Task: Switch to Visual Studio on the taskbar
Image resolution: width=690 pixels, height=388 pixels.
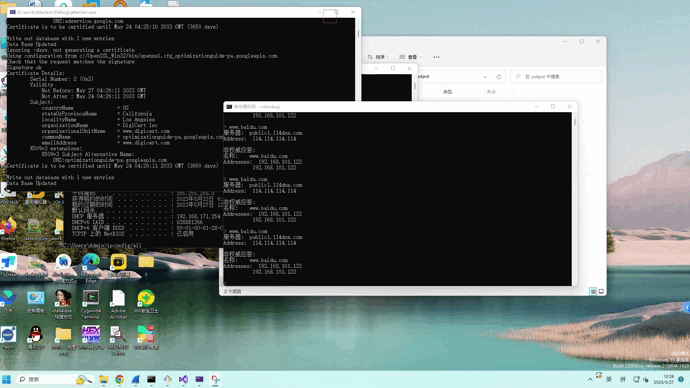Action: 184,379
